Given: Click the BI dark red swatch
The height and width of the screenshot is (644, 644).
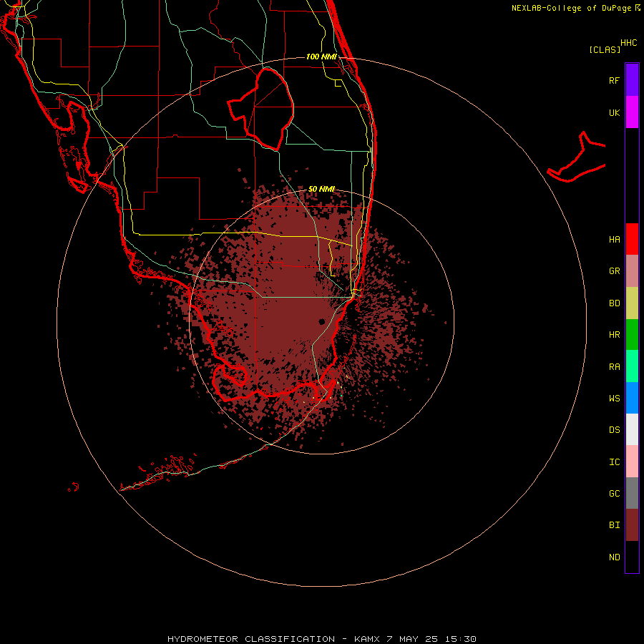Looking at the screenshot, I should tap(632, 525).
